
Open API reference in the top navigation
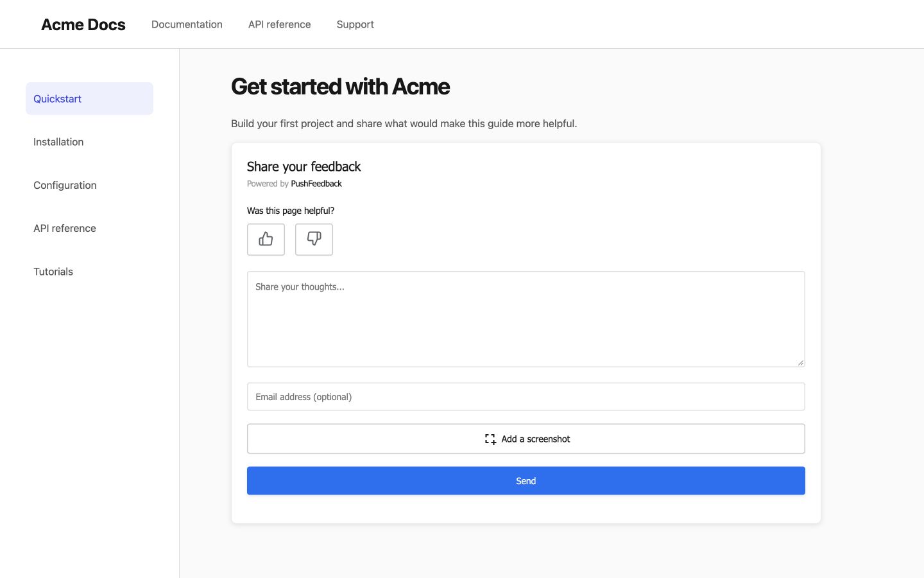pos(280,24)
